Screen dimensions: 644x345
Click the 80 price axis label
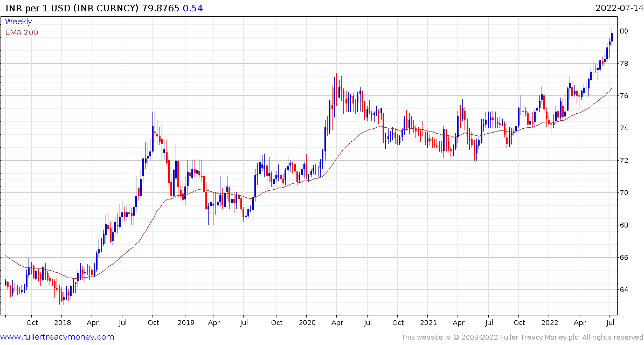click(x=624, y=31)
